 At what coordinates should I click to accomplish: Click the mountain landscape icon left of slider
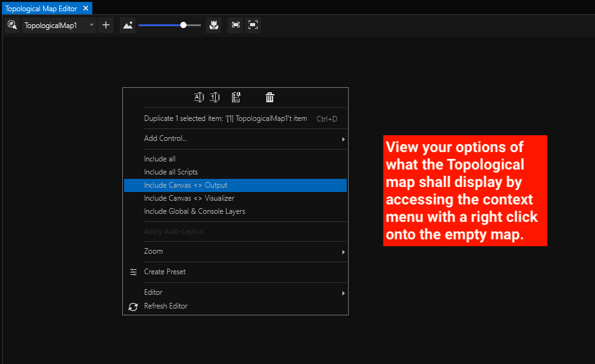[127, 25]
